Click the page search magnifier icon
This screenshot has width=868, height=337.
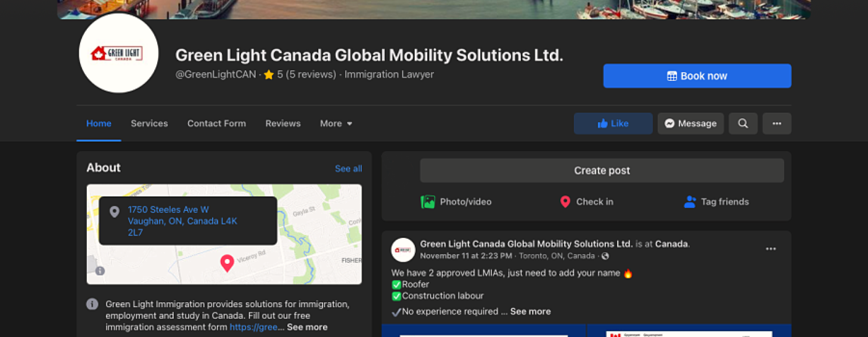point(743,123)
